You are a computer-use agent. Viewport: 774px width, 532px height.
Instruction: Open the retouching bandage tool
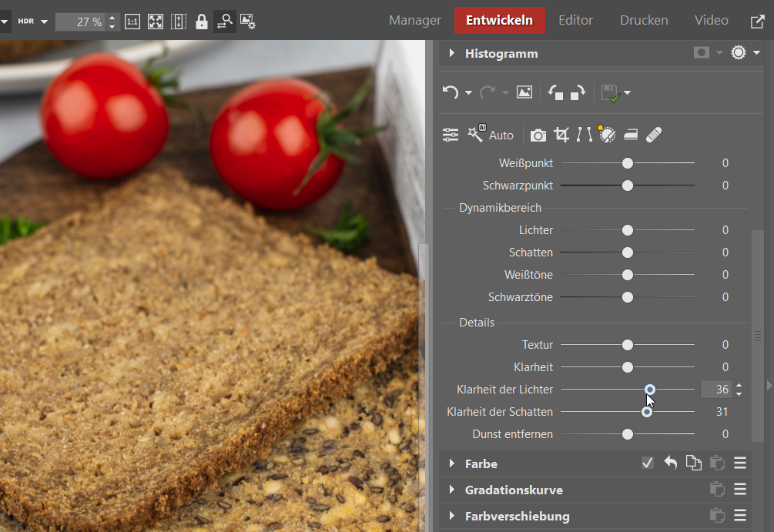(x=654, y=136)
